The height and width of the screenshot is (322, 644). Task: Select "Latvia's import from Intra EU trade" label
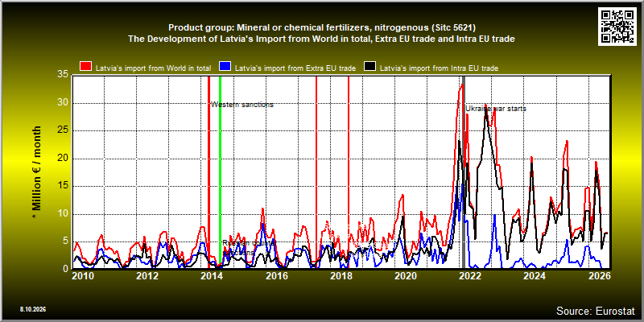[x=439, y=68]
